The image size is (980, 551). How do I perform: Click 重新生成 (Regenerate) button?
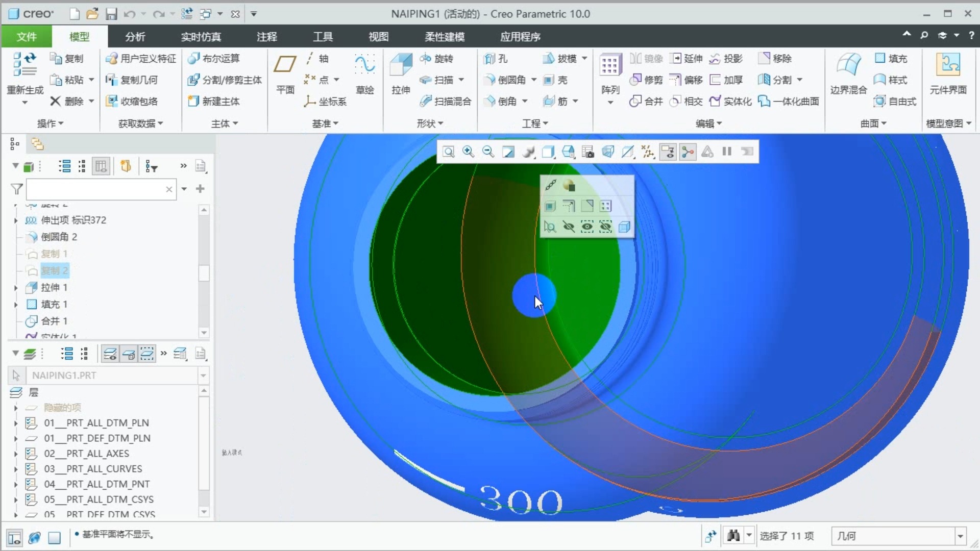pyautogui.click(x=24, y=74)
